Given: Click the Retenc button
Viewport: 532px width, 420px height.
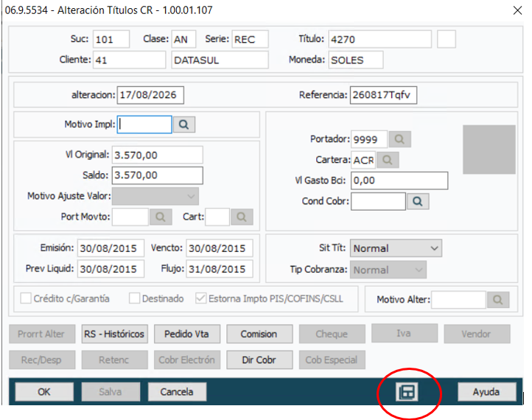Looking at the screenshot, I should 114,360.
